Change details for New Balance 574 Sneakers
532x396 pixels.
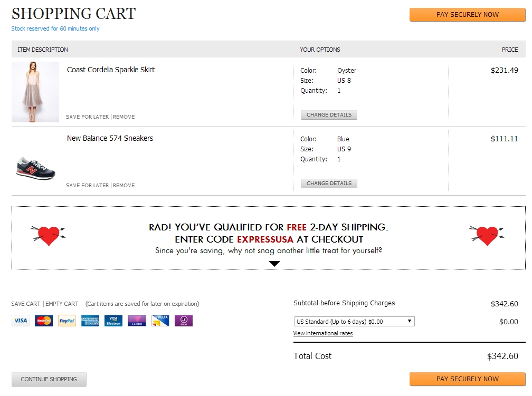[329, 183]
